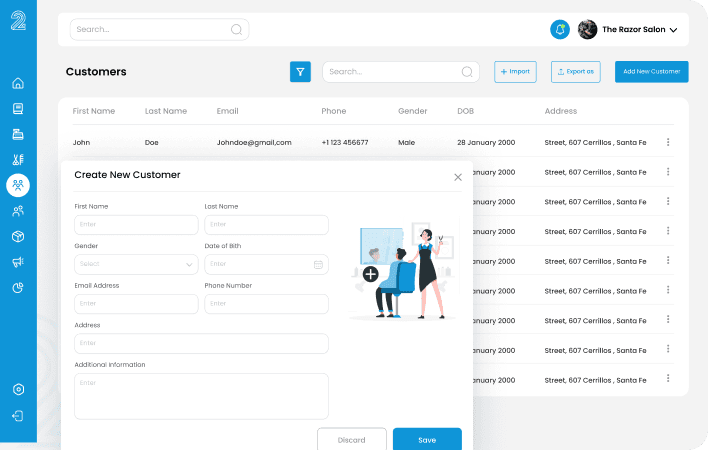Image resolution: width=708 pixels, height=450 pixels.
Task: Open the scissors and comb services icon
Action: [18, 160]
